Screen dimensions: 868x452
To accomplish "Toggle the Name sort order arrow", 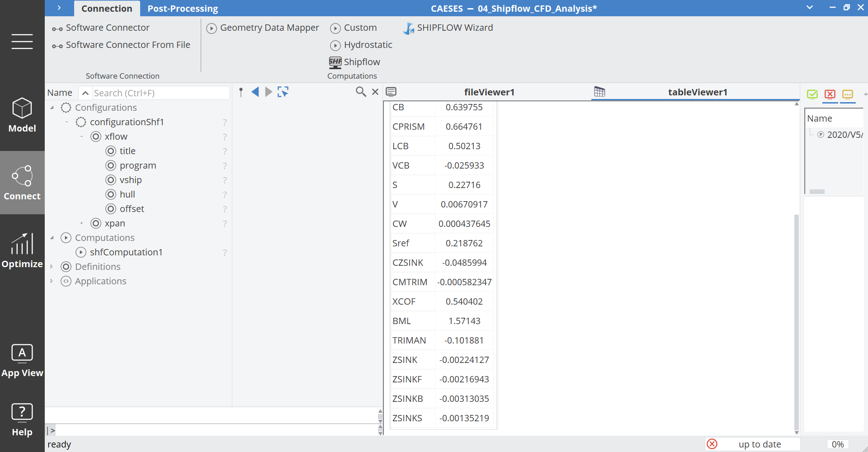I will [x=85, y=93].
